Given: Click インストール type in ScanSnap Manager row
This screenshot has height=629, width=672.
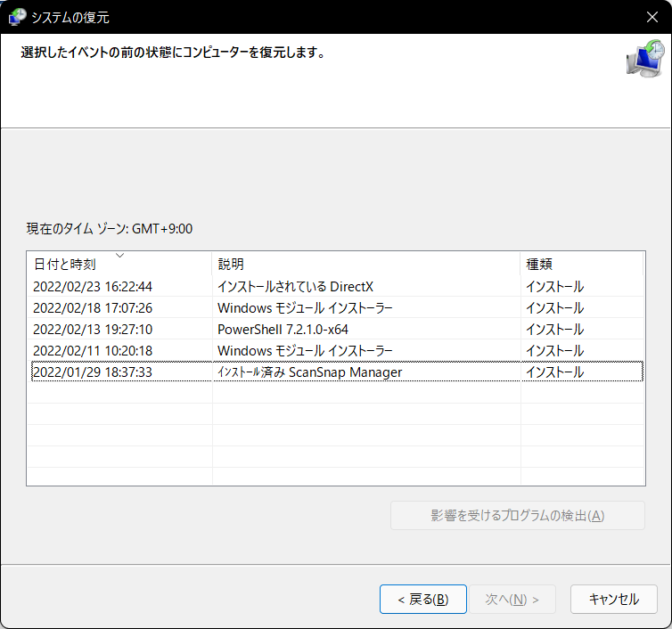Looking at the screenshot, I should [554, 372].
